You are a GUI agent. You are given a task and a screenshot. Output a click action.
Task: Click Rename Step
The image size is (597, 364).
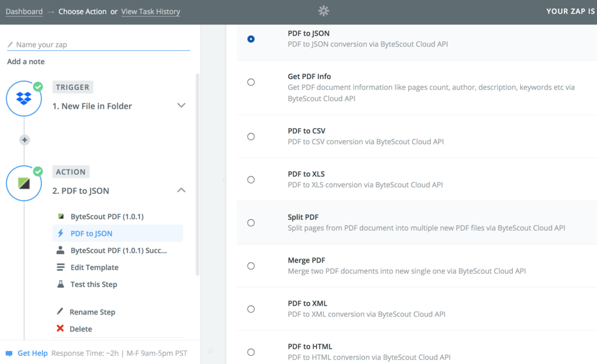pos(92,312)
